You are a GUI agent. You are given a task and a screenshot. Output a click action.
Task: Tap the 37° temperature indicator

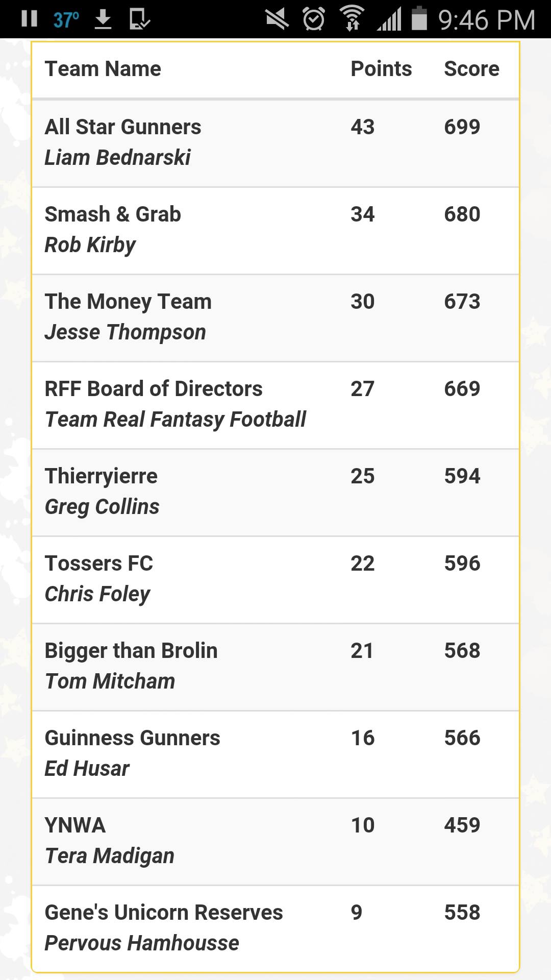(66, 20)
